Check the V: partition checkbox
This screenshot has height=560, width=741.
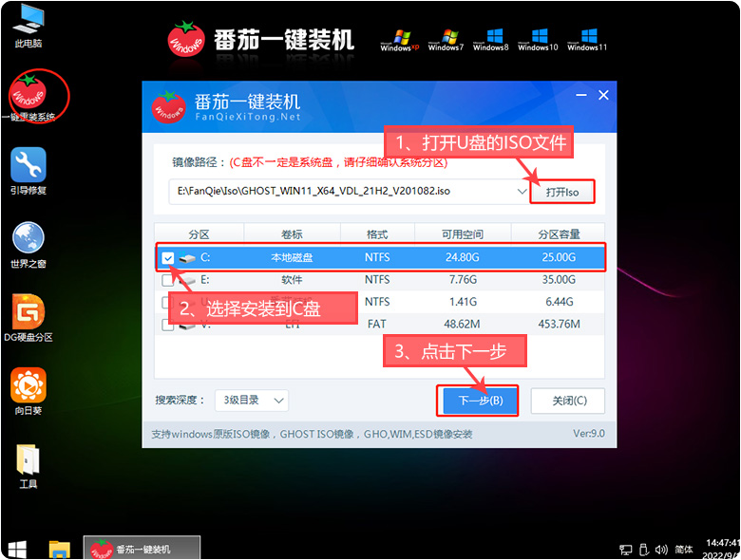click(168, 325)
